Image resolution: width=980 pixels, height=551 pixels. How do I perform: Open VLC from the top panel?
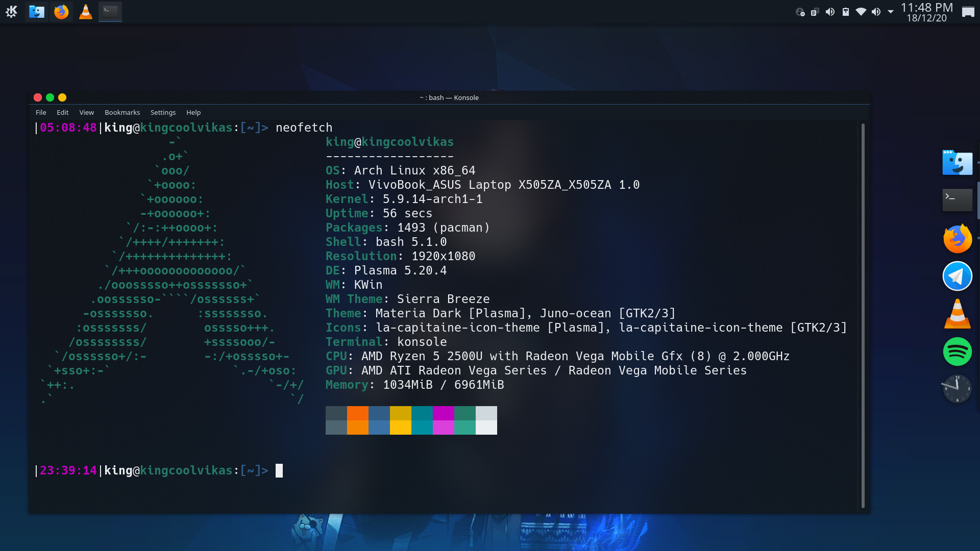(86, 11)
